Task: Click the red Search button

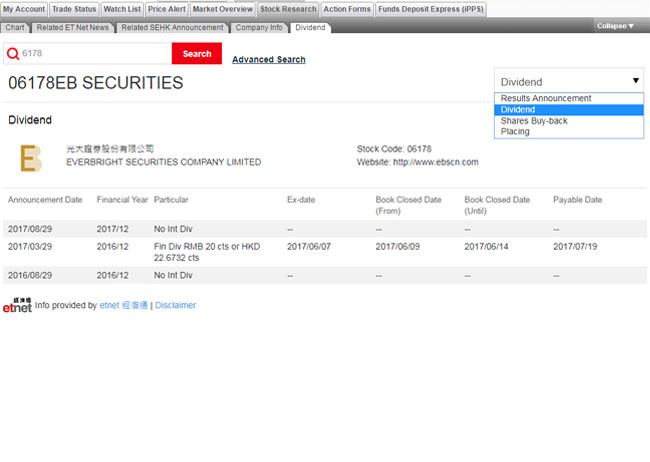Action: pos(197,53)
